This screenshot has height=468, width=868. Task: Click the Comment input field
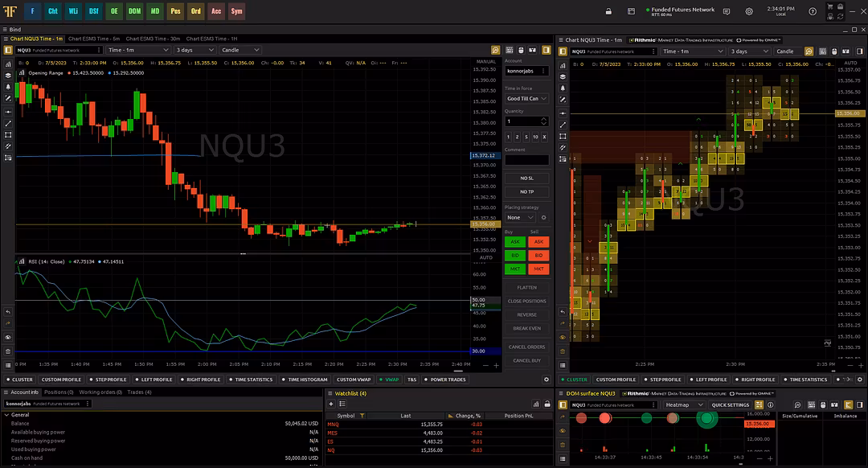click(526, 160)
